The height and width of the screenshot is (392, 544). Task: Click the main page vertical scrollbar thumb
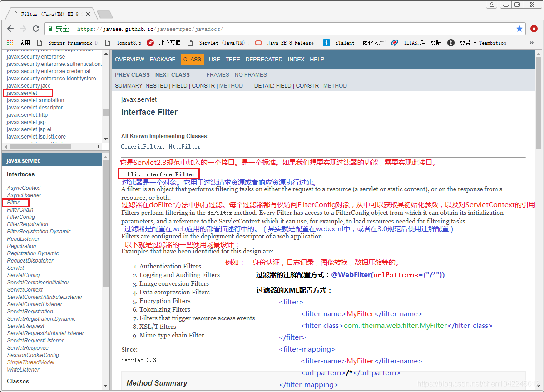pos(539,104)
